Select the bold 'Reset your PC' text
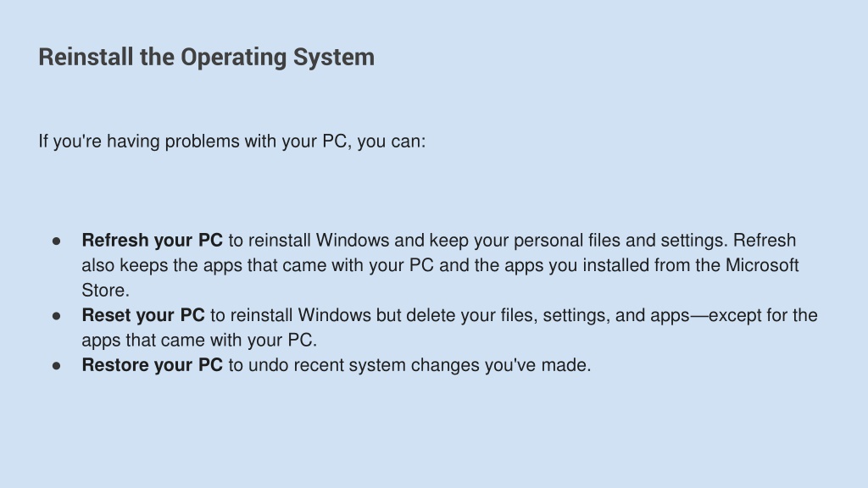 143,315
